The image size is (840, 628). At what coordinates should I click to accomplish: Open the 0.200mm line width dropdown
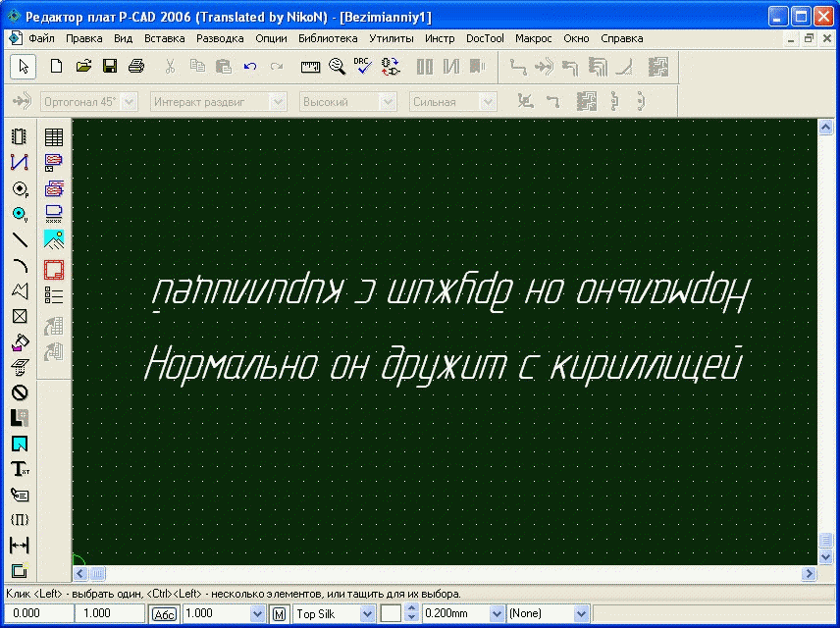(498, 613)
